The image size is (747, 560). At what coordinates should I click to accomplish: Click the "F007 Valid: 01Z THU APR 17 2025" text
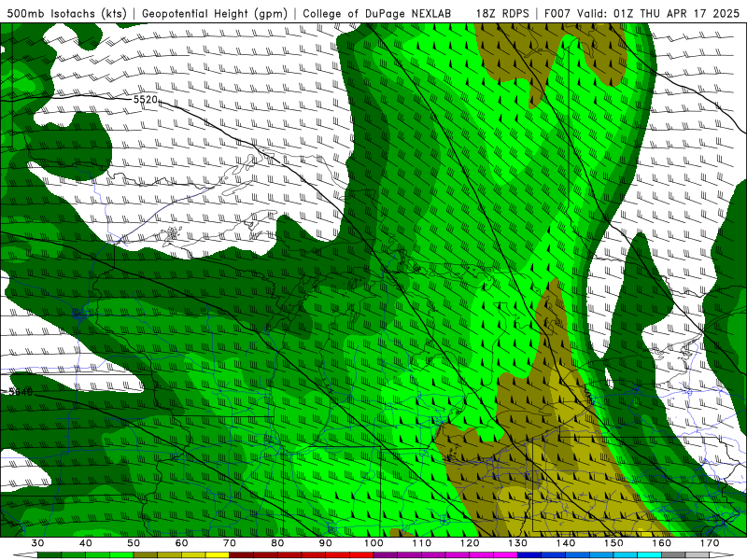click(641, 13)
